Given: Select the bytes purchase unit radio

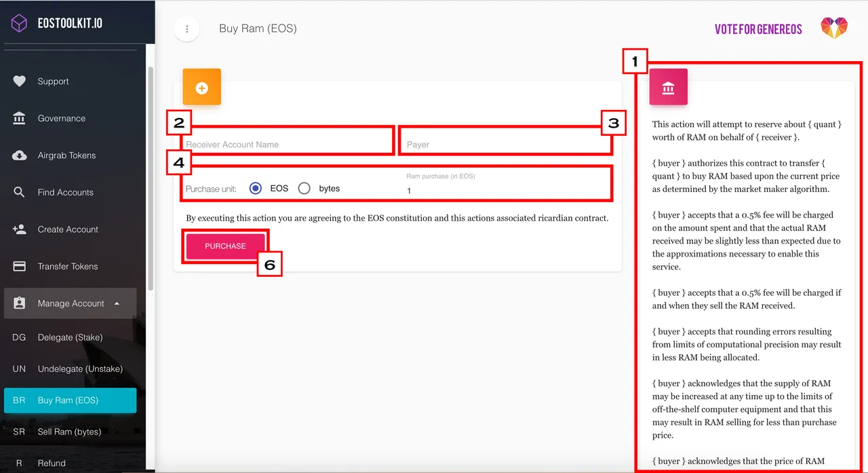Looking at the screenshot, I should tap(304, 188).
